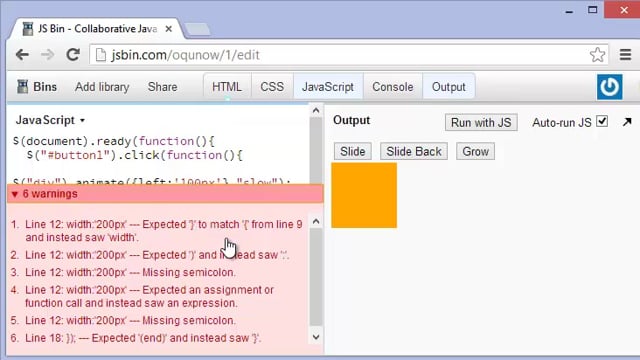
Task: Click the page icon in the address bar
Action: tap(100, 55)
